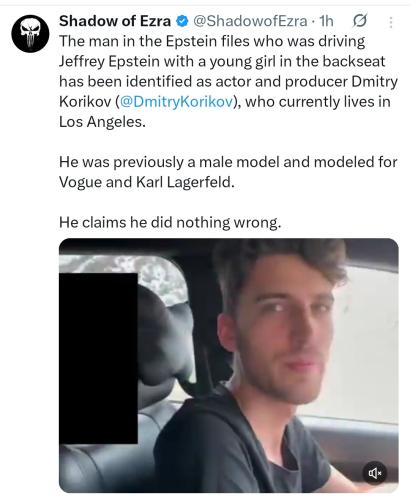Click the "He claims he did nothing wrong" line
The height and width of the screenshot is (500, 410).
click(x=170, y=222)
